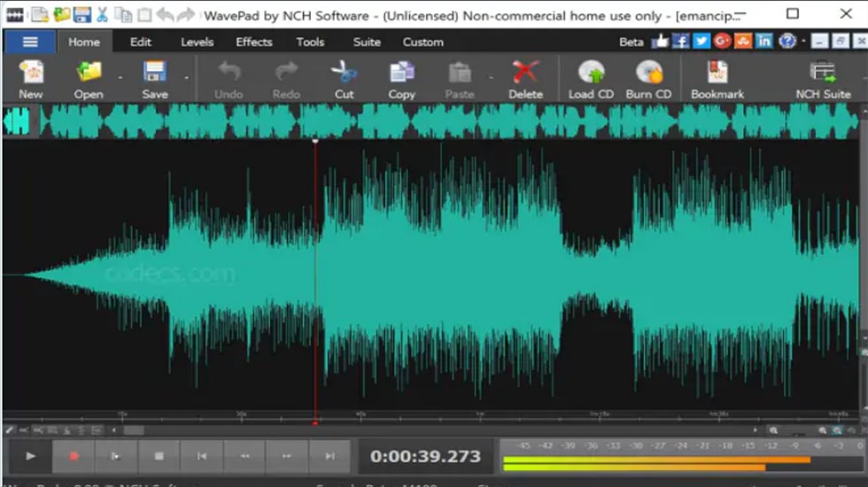Click the Rewind transport button
The height and width of the screenshot is (487, 868).
(x=244, y=456)
